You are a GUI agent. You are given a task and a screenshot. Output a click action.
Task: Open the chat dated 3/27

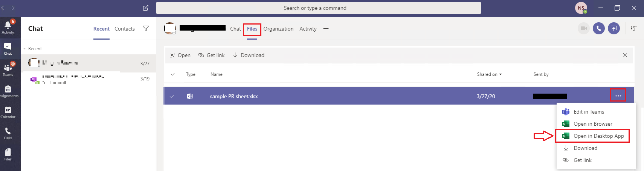click(89, 63)
